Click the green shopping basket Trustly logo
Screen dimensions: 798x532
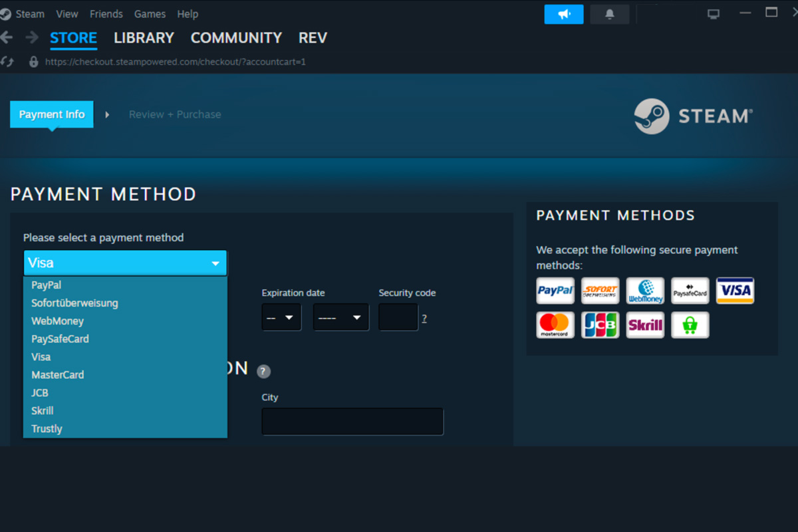click(690, 325)
